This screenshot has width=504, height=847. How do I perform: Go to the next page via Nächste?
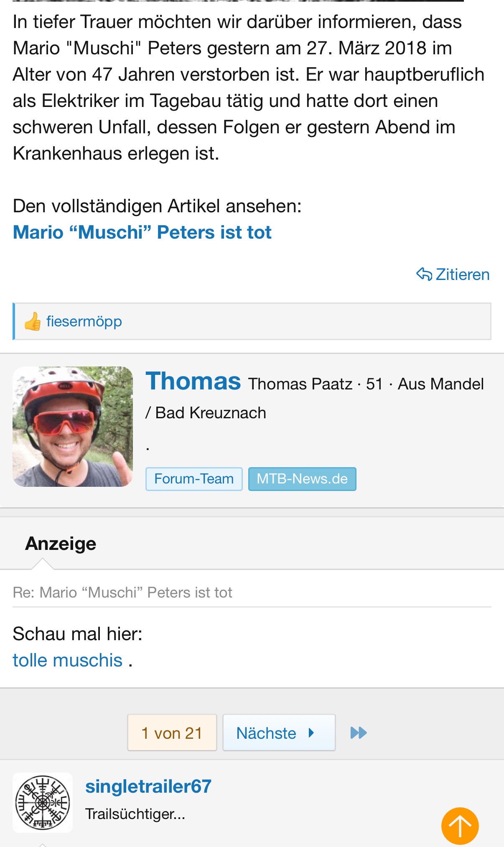[279, 733]
